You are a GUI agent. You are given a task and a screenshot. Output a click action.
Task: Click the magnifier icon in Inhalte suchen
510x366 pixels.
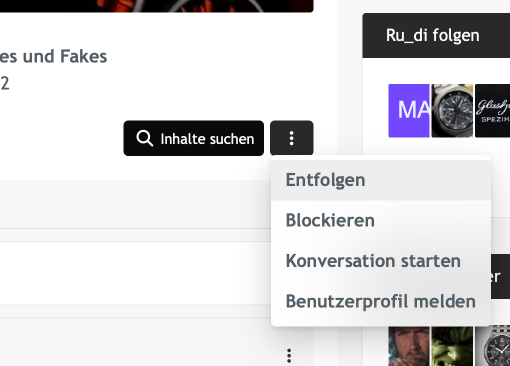145,138
